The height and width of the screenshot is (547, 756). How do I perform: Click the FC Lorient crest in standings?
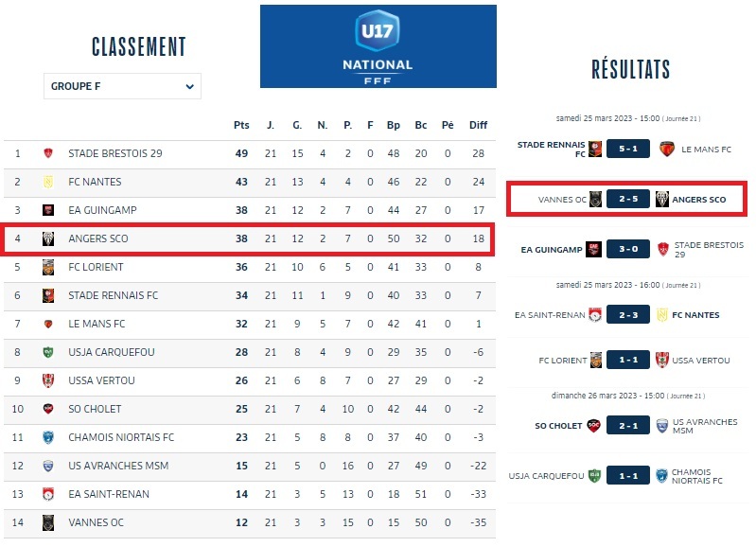pyautogui.click(x=48, y=267)
